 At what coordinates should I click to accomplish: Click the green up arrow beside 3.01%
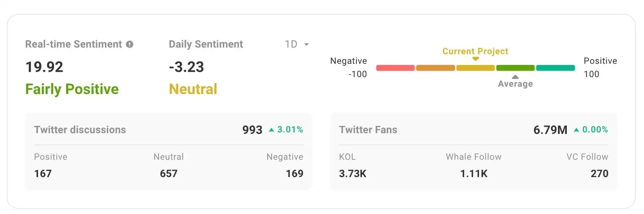tap(271, 130)
